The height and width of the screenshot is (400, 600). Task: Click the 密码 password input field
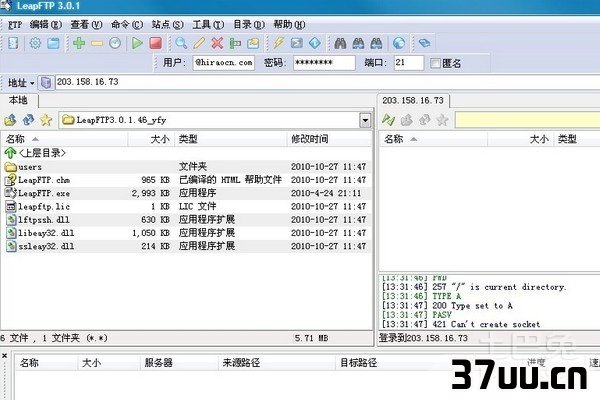pyautogui.click(x=324, y=63)
